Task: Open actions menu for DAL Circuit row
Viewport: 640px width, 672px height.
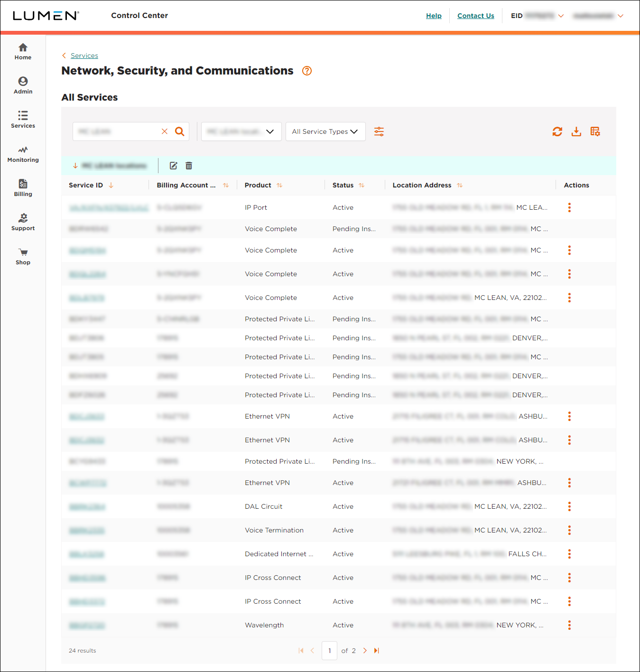Action: point(569,506)
